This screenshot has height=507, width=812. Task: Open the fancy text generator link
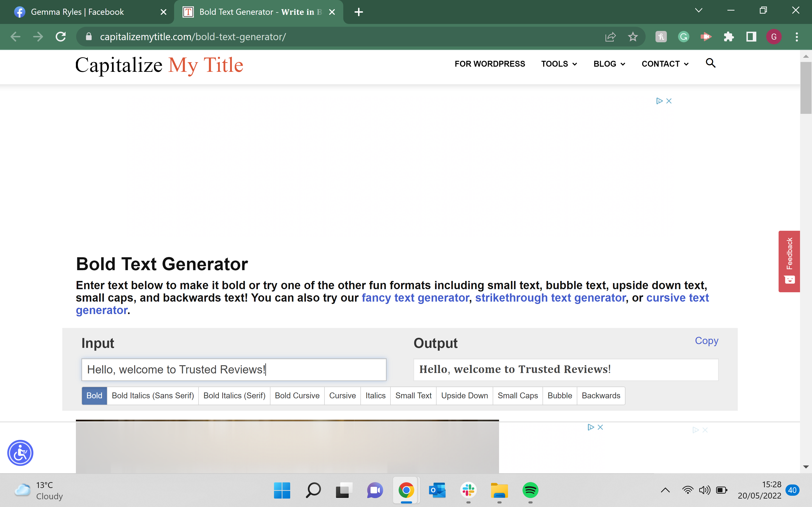tap(415, 298)
